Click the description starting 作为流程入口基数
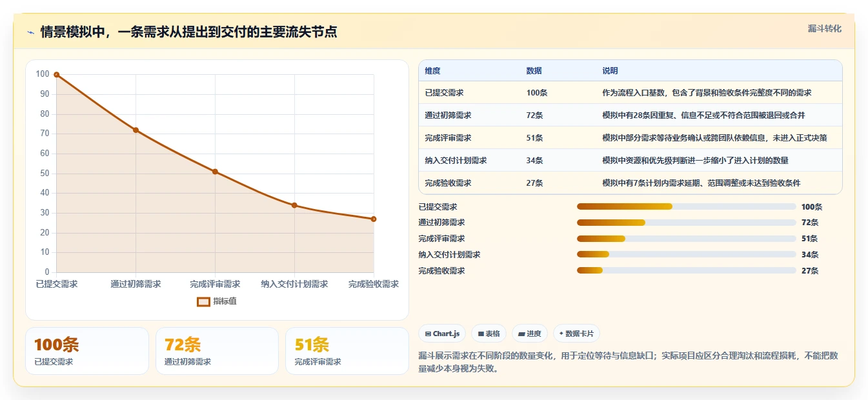The image size is (868, 400). coord(707,92)
